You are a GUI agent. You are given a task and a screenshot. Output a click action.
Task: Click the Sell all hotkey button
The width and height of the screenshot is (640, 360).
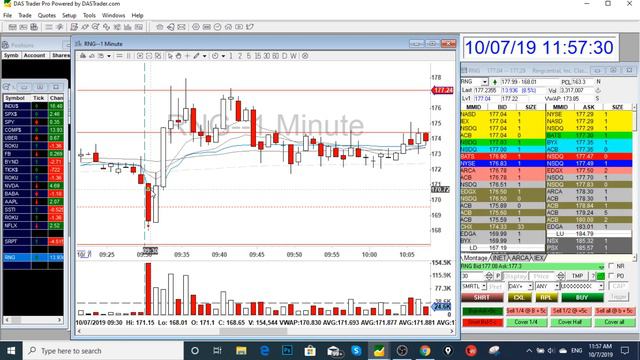pyautogui.click(x=614, y=311)
